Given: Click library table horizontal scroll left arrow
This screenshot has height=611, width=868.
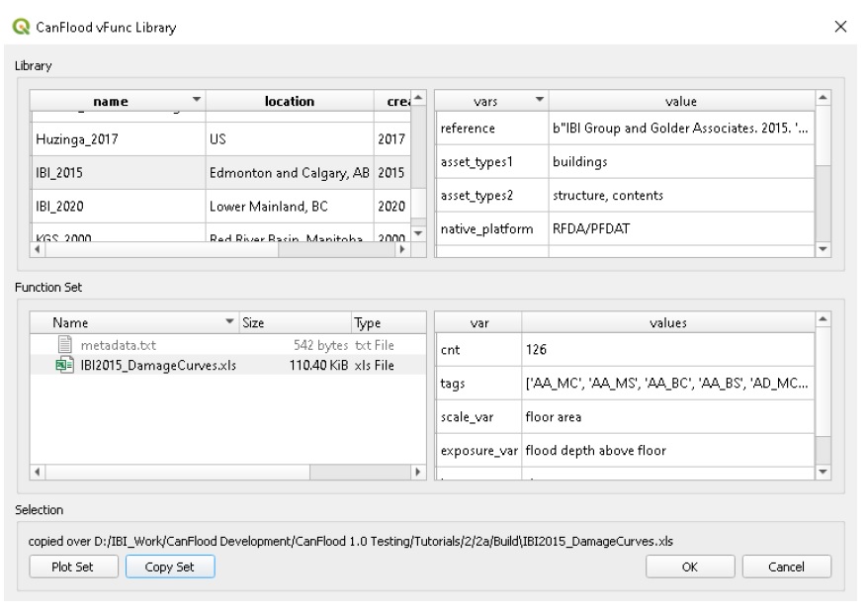Looking at the screenshot, I should coord(38,249).
